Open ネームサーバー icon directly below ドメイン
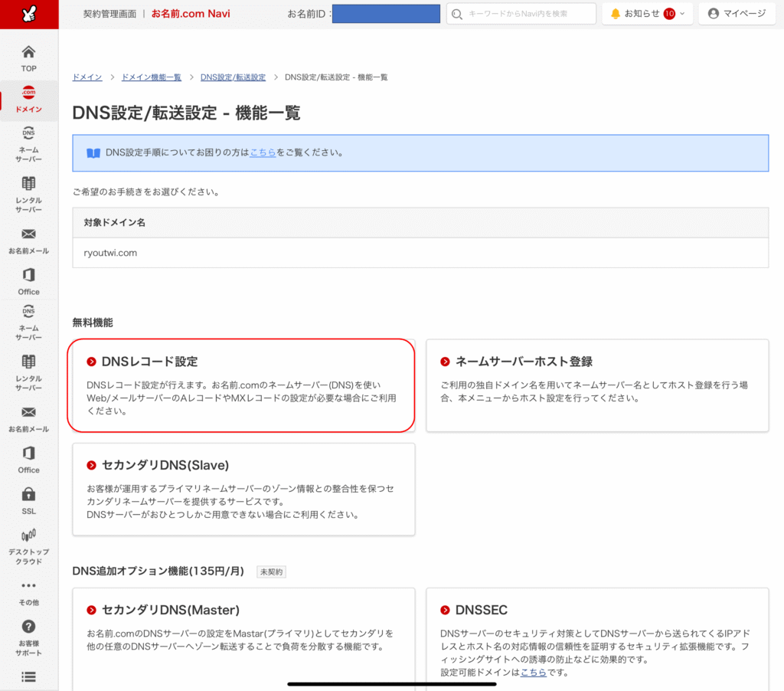Viewport: 784px width, 691px height. (x=28, y=133)
